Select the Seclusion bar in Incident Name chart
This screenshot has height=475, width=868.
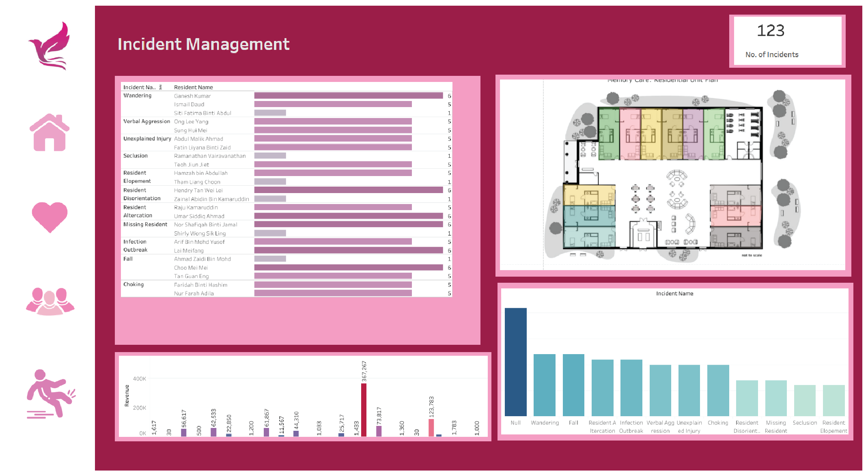click(805, 400)
